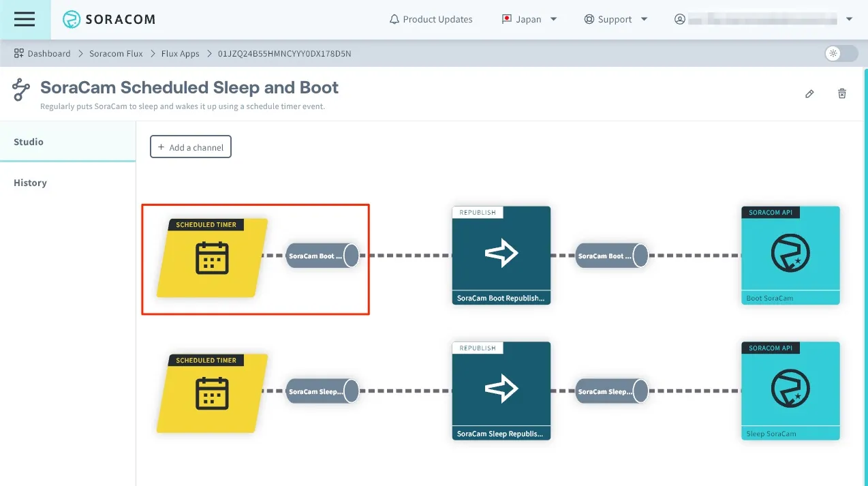The image size is (868, 486).
Task: Toggle the light/dark theme switch
Action: point(841,53)
